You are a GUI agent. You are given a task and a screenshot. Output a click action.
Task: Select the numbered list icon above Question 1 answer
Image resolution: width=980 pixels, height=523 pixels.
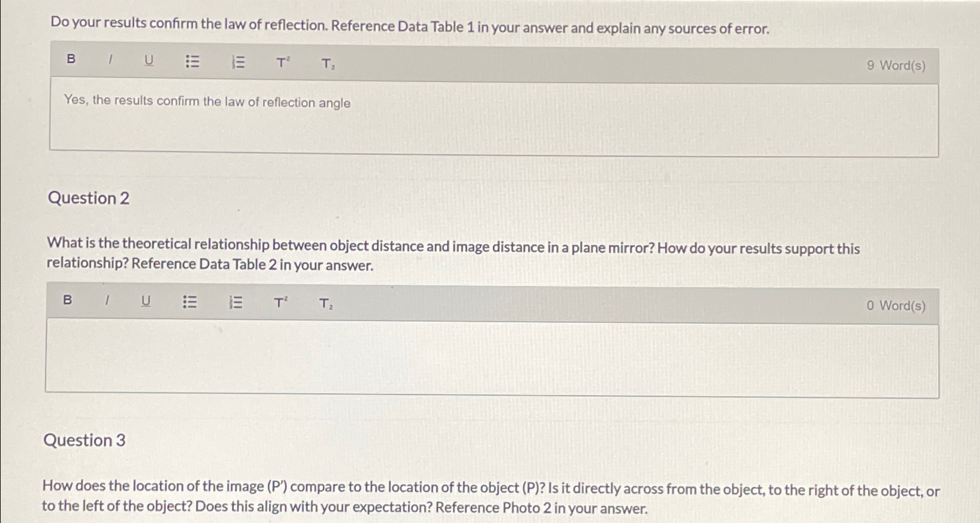[239, 60]
